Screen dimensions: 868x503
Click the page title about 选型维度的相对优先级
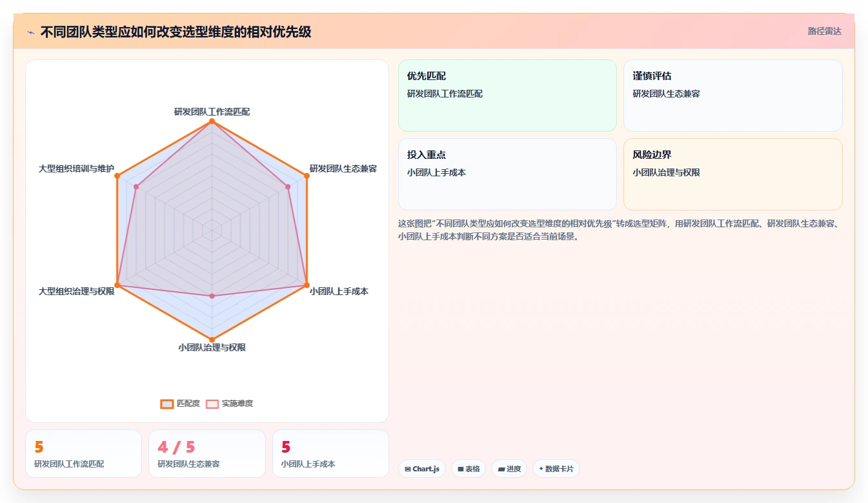176,32
